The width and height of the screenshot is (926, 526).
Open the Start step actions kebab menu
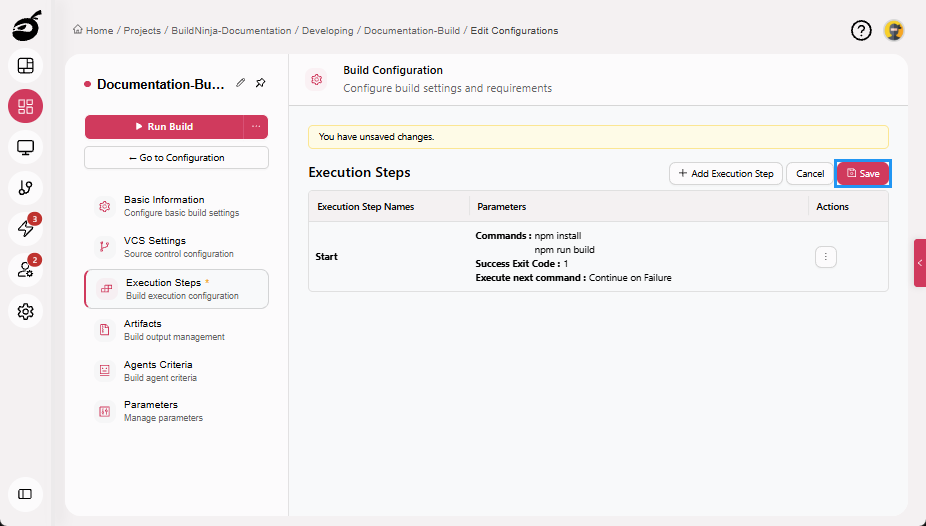tap(826, 257)
